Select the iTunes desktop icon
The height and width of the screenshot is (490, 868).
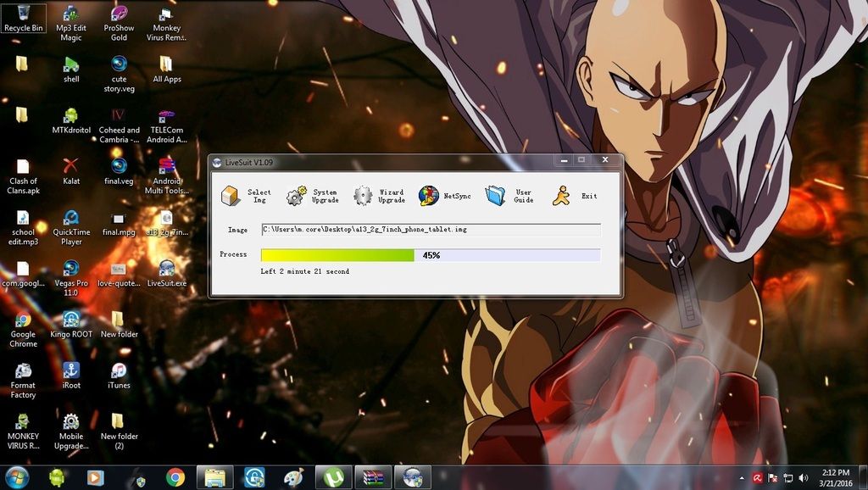(119, 376)
